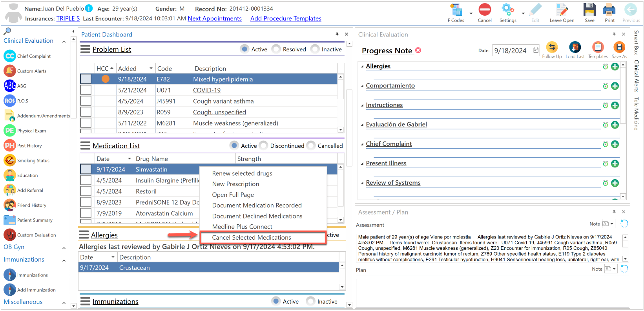Click inside the Plan text area

click(492, 292)
